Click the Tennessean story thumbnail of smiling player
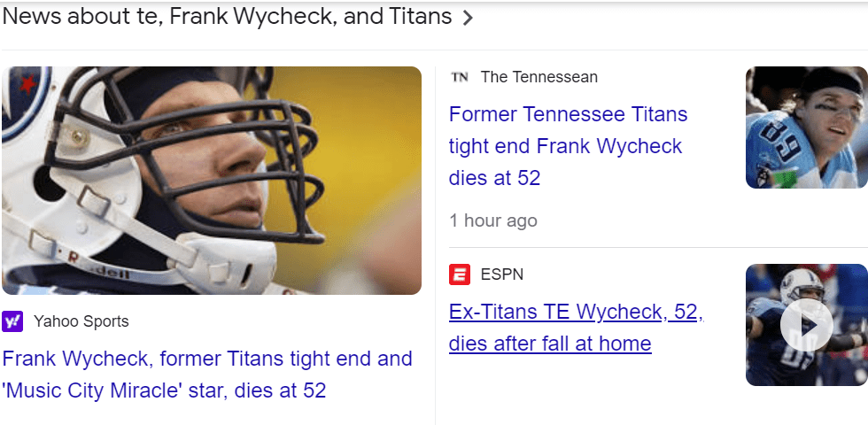This screenshot has height=425, width=868. 806,127
